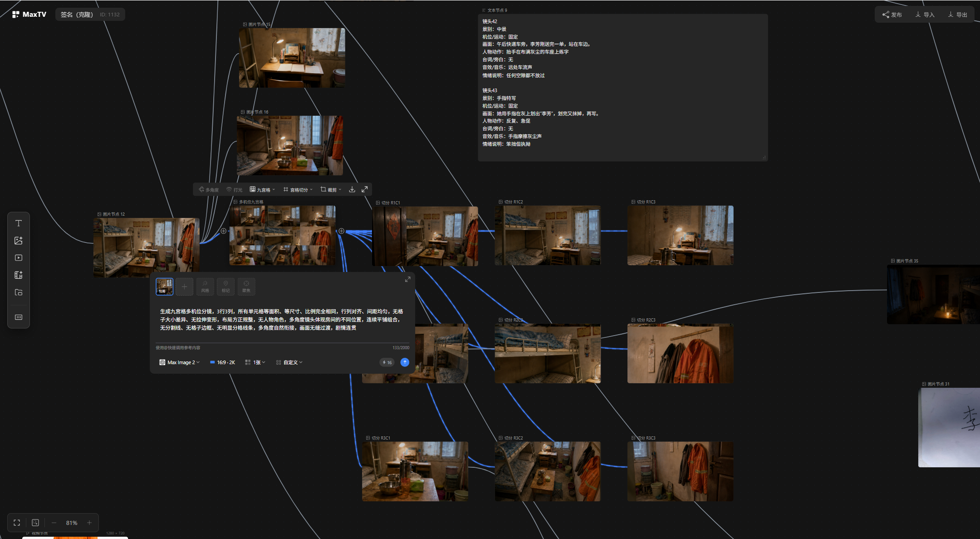The height and width of the screenshot is (539, 980).
Task: Download the selected grid image
Action: pyautogui.click(x=352, y=189)
